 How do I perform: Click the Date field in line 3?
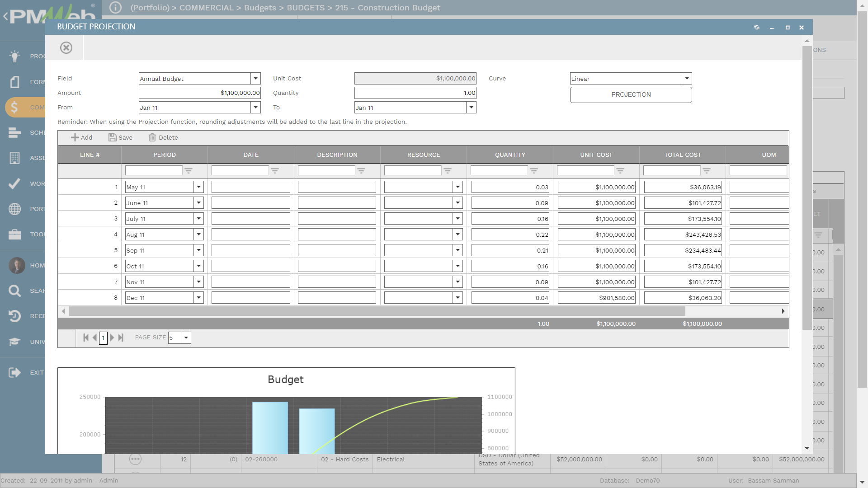(x=251, y=218)
